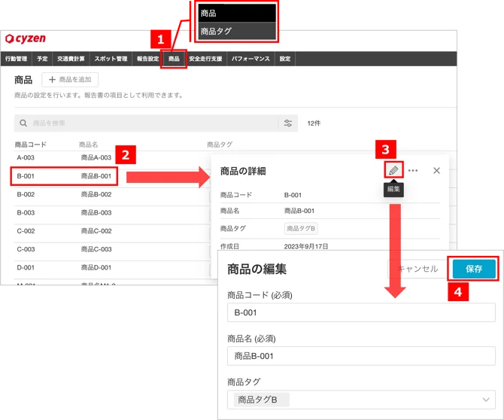Click the cyzen logo
504x420 pixels.
(x=26, y=38)
